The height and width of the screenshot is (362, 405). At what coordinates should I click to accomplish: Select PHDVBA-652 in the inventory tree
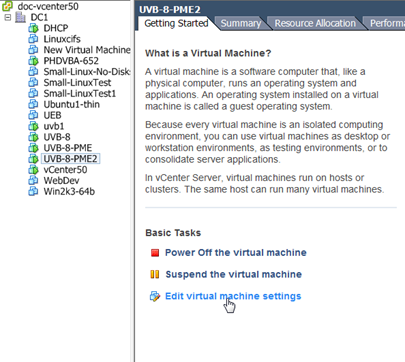[71, 61]
